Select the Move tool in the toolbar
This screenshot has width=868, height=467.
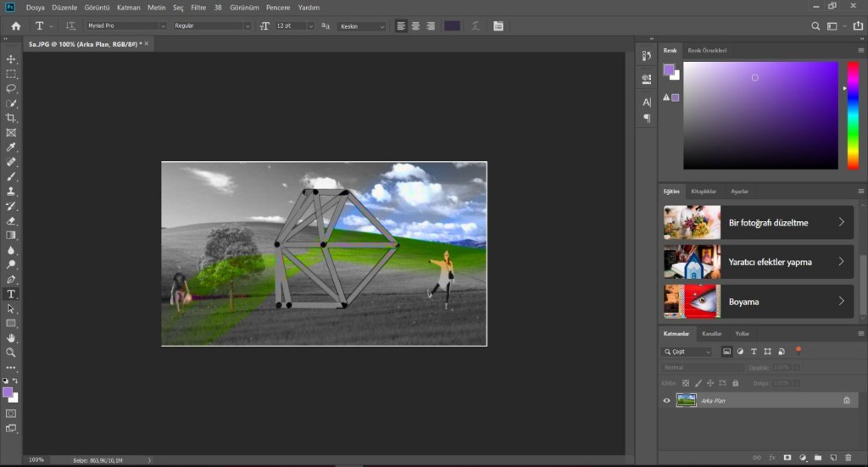click(x=11, y=59)
